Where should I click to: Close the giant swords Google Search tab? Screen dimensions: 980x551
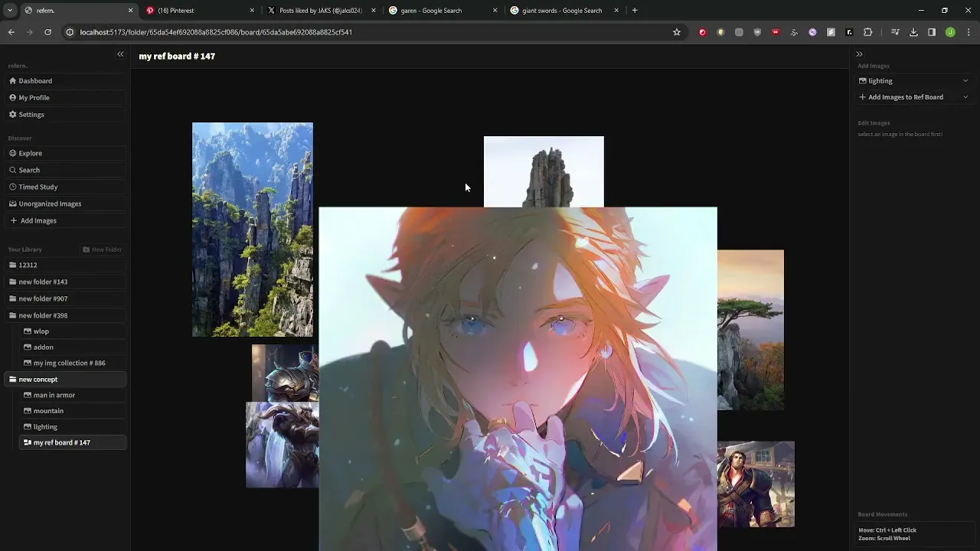pyautogui.click(x=616, y=11)
